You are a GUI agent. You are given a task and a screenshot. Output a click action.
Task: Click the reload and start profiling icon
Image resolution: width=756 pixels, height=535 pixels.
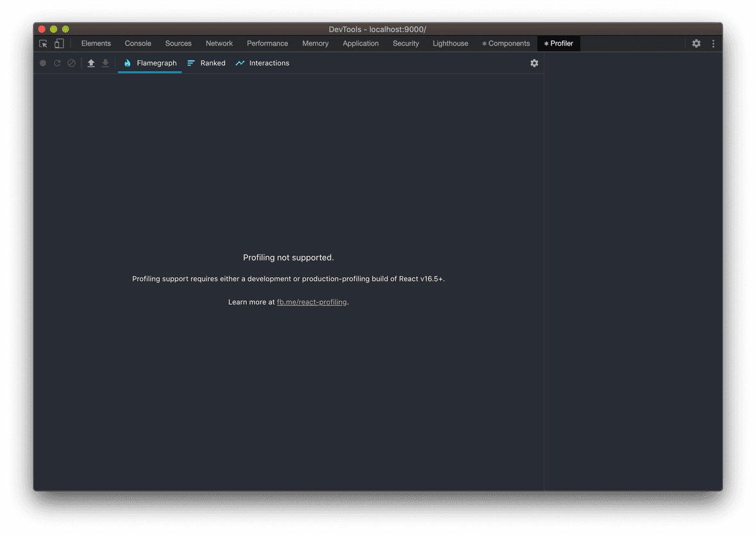[x=57, y=63]
